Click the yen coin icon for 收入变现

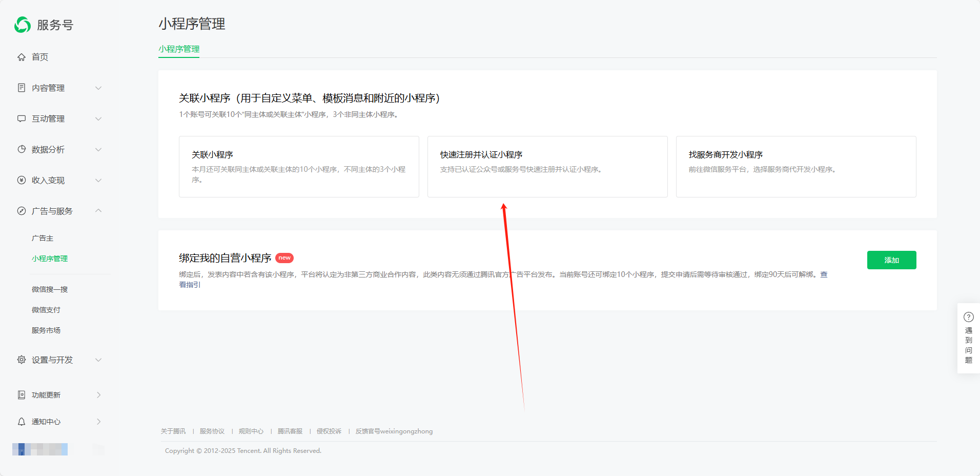click(x=22, y=180)
